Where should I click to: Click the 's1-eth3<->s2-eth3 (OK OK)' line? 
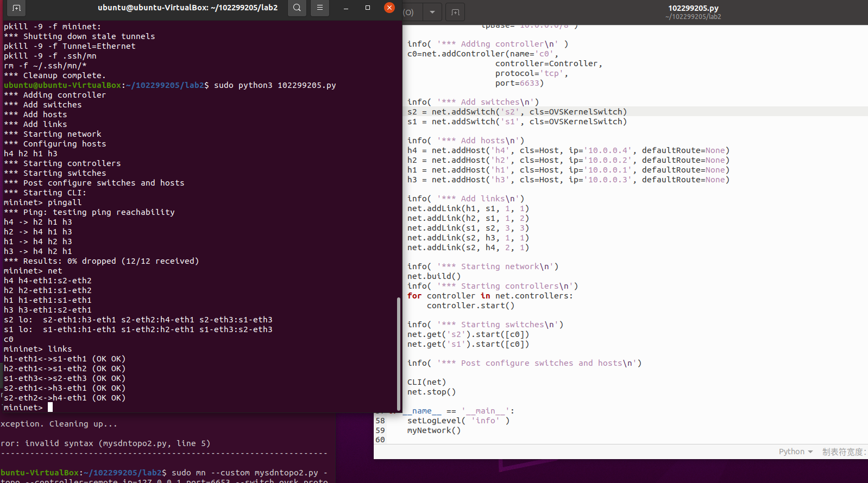click(65, 378)
